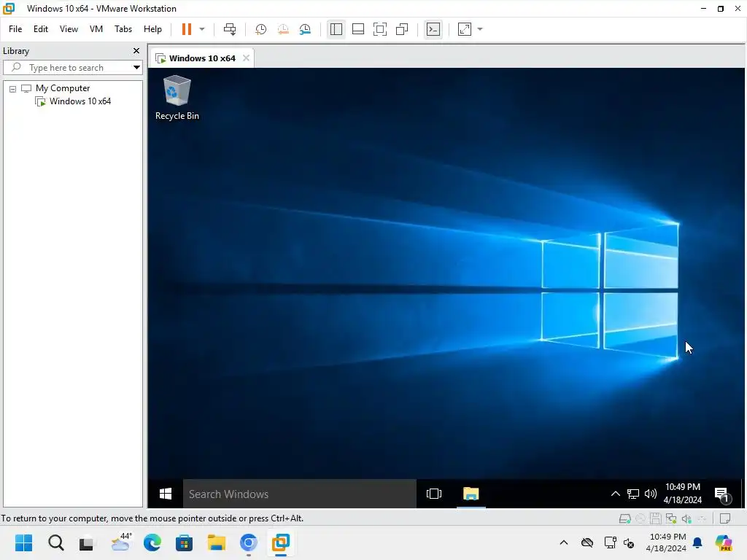Toggle the console view button
The image size is (747, 560).
pos(433,29)
